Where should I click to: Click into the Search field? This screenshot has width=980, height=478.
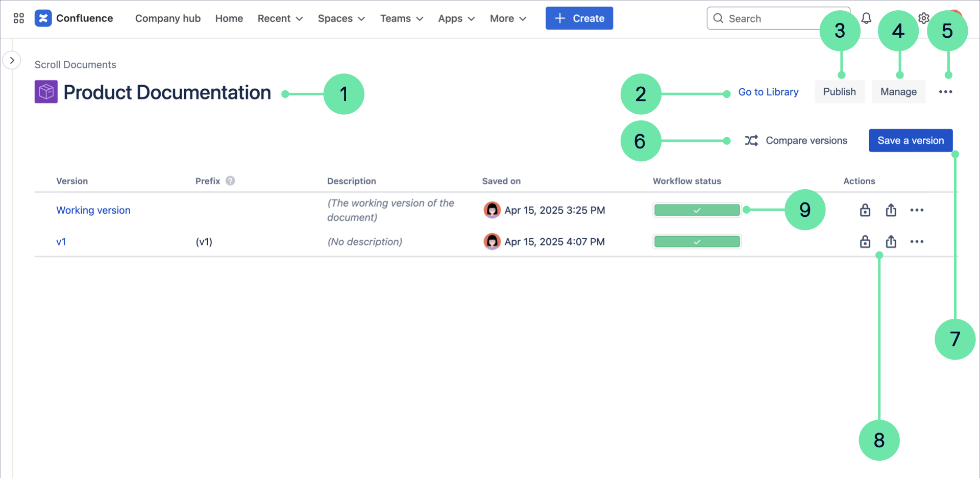(766, 18)
